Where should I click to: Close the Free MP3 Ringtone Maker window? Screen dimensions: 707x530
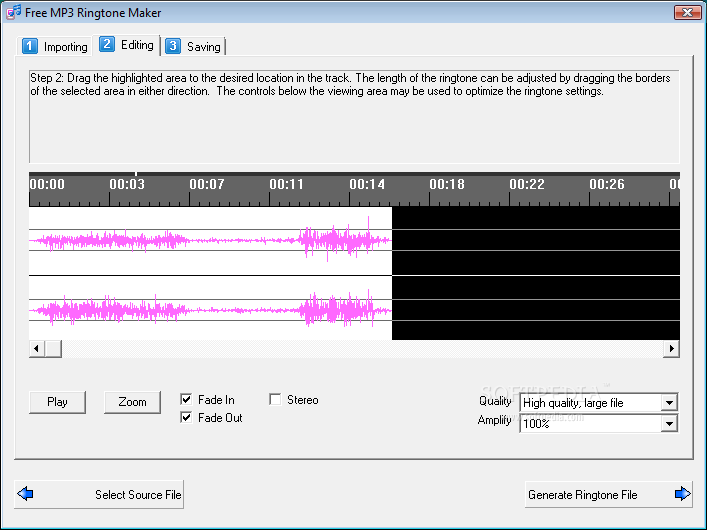click(x=687, y=13)
